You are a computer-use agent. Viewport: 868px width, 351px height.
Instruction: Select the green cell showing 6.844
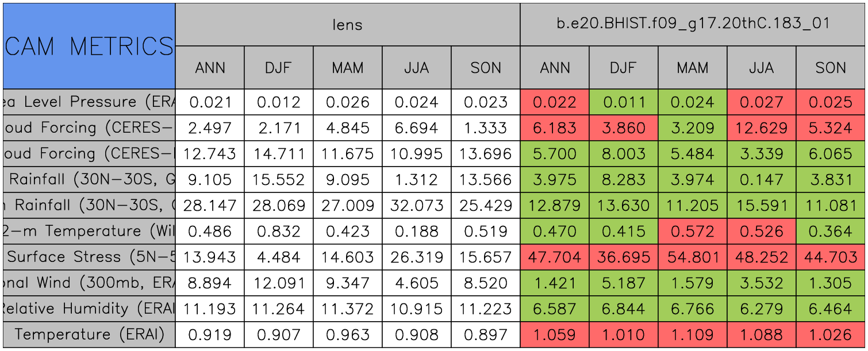click(x=623, y=308)
